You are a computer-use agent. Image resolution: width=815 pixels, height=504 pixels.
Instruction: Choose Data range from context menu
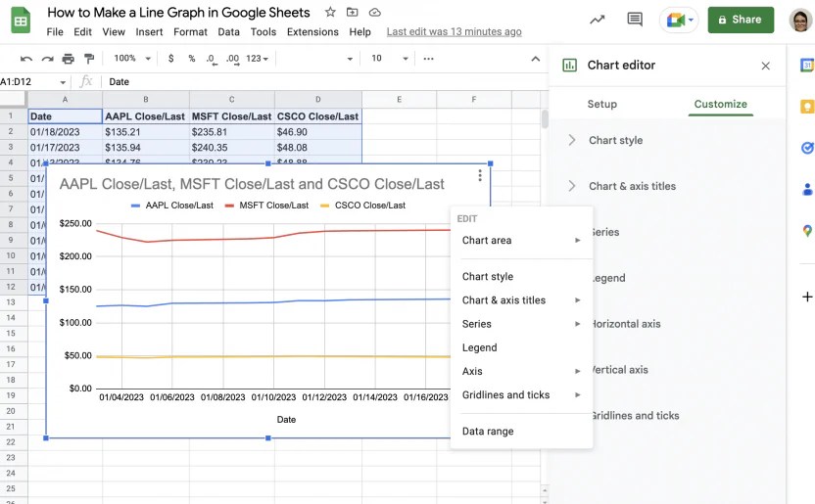[x=488, y=432]
